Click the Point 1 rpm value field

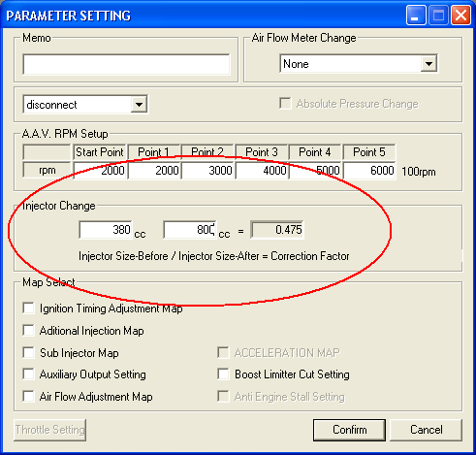click(154, 170)
